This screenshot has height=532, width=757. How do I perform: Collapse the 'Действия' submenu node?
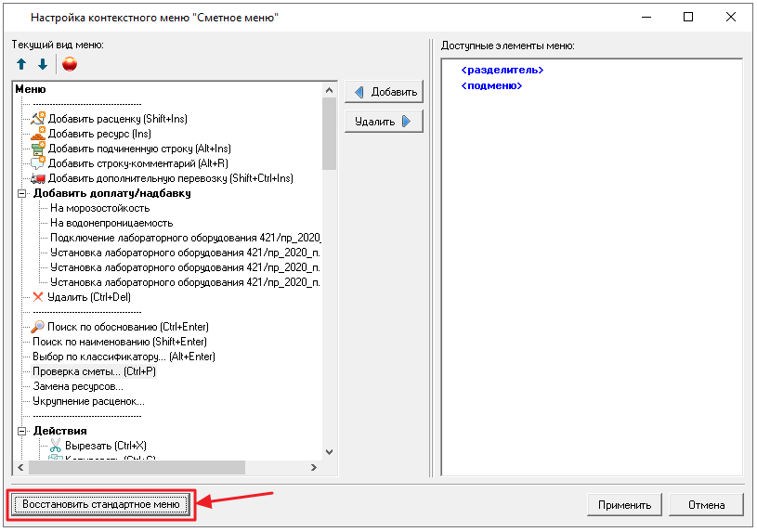[21, 431]
